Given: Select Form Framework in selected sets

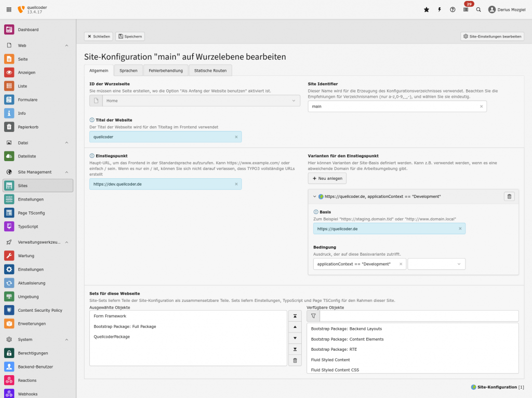Looking at the screenshot, I should click(188, 316).
